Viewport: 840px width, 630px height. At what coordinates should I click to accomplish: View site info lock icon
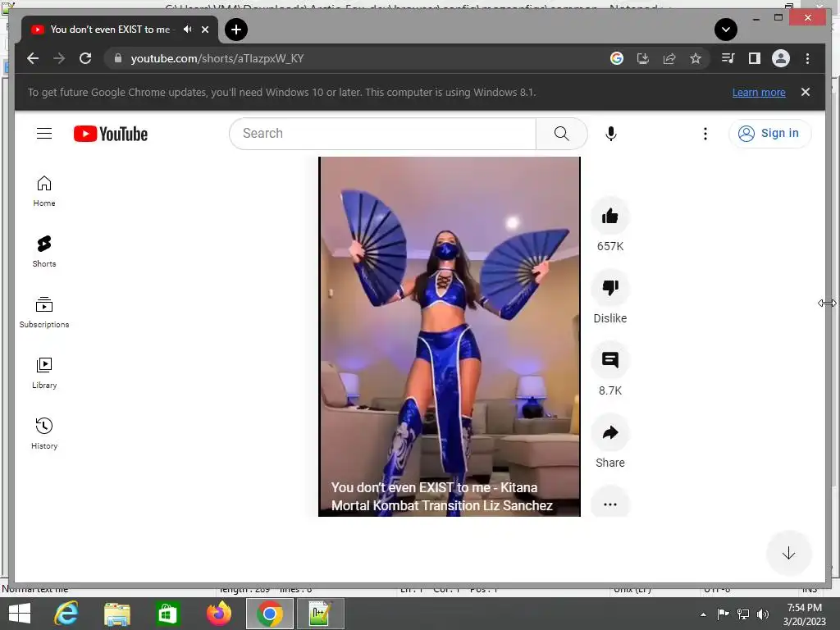118,58
